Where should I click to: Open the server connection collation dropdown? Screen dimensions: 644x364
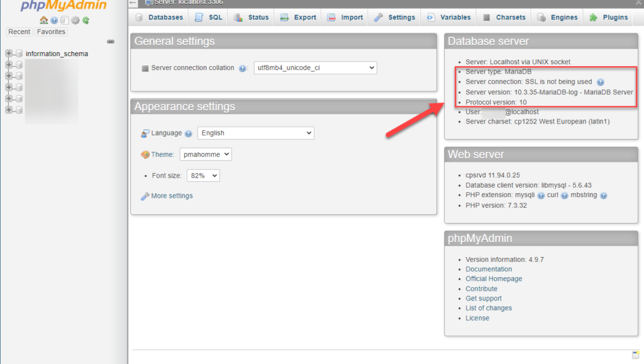pos(315,67)
